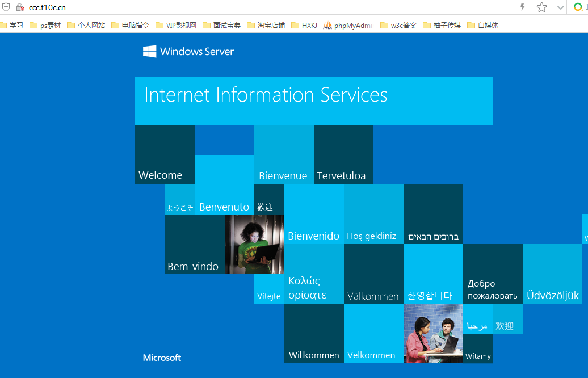
Task: Click the Velkommen tile
Action: 373,333
